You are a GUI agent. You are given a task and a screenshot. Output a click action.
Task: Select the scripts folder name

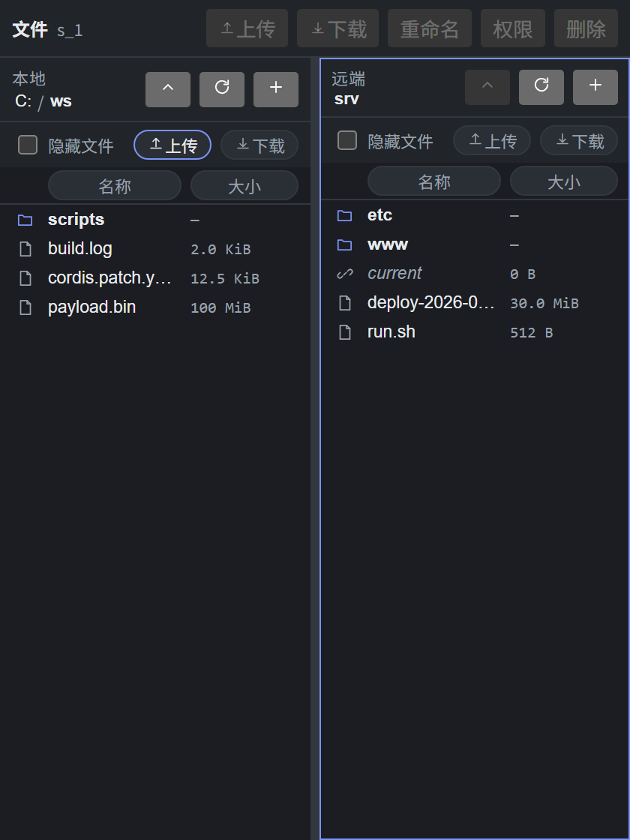pos(76,220)
